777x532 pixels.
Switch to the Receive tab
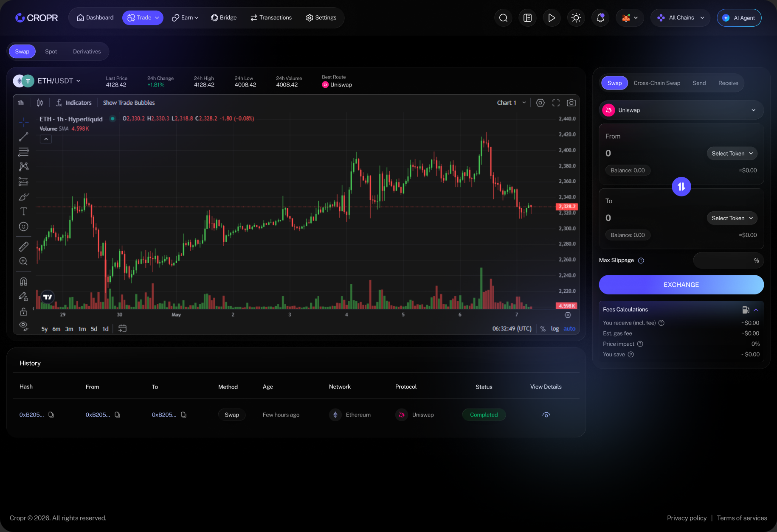[x=728, y=83]
